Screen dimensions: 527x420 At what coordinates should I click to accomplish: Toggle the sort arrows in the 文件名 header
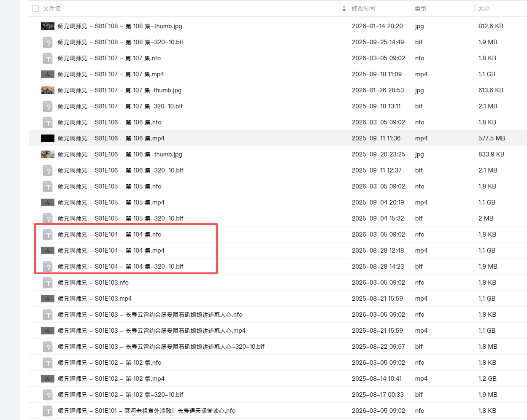(x=344, y=8)
